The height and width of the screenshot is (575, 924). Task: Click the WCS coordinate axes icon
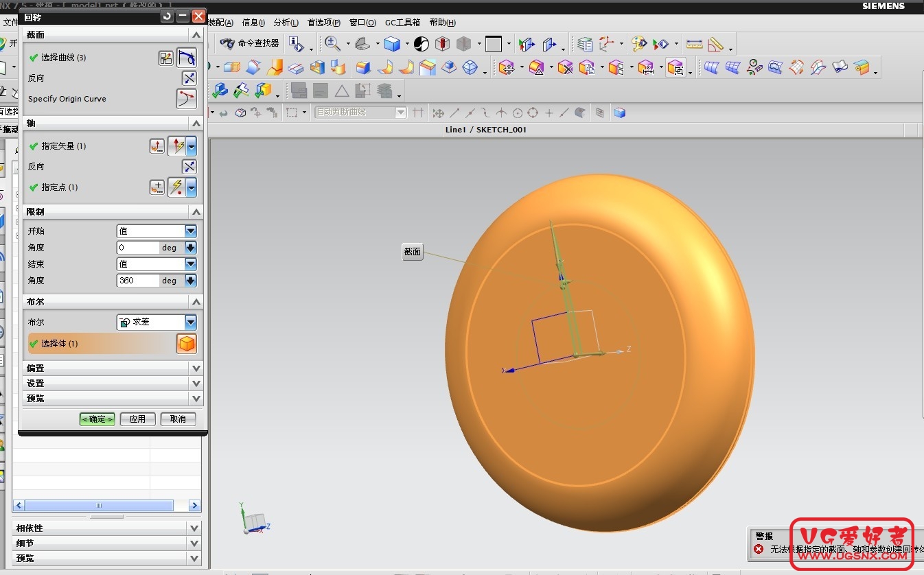pyautogui.click(x=607, y=45)
